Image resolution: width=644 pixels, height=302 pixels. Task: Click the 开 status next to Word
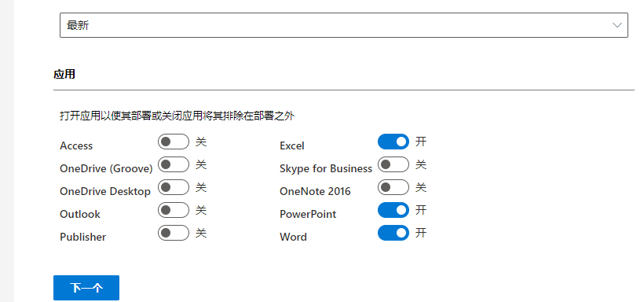(421, 233)
